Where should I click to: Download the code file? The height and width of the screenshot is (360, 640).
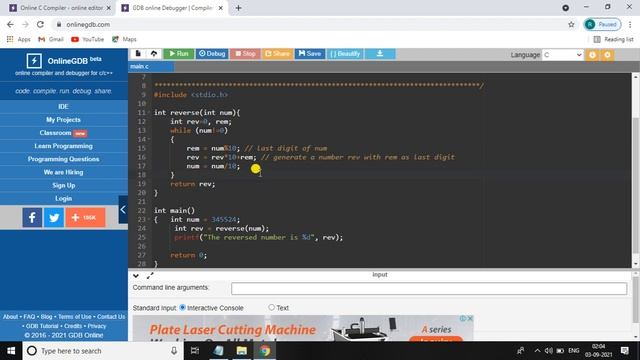pyautogui.click(x=380, y=53)
